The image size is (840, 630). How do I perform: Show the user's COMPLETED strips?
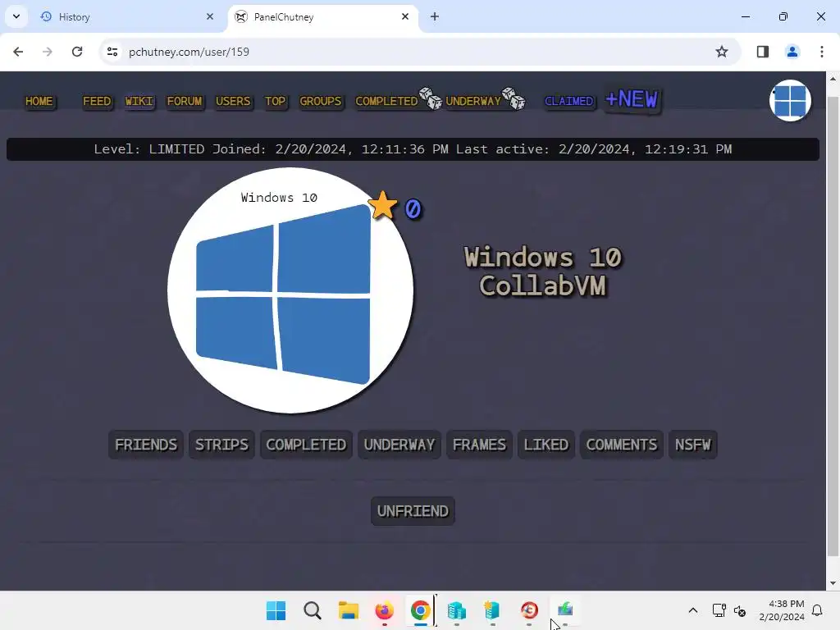[x=306, y=445]
